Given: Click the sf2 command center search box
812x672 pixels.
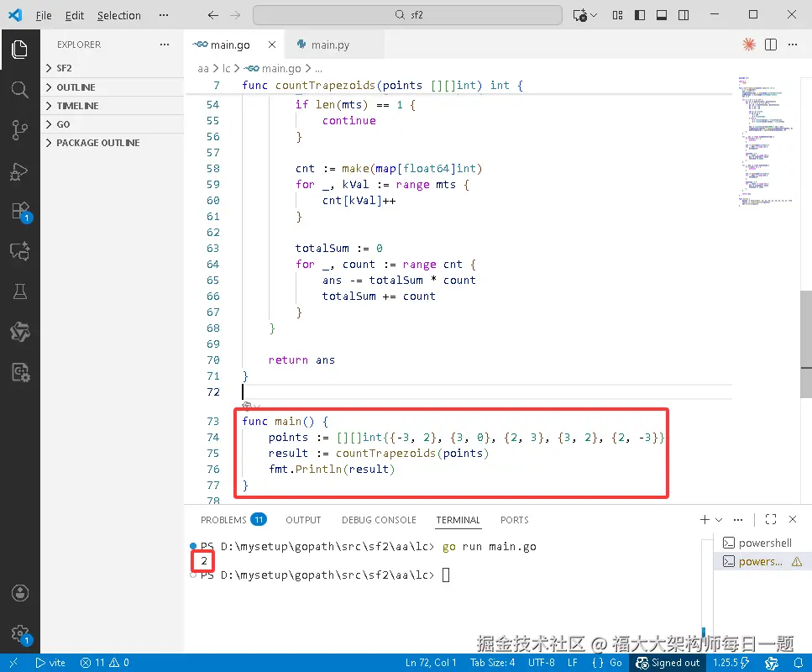Looking at the screenshot, I should pos(407,15).
